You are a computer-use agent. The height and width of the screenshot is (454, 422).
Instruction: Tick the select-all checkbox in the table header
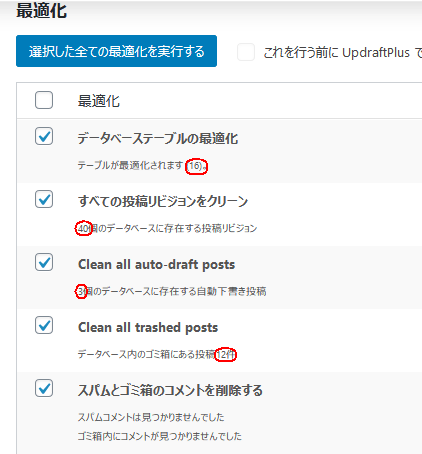pyautogui.click(x=44, y=100)
